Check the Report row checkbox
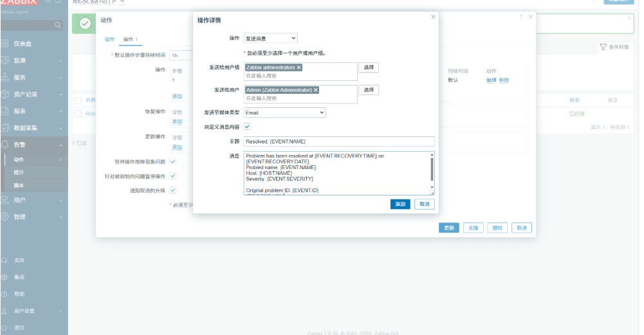 [x=78, y=113]
